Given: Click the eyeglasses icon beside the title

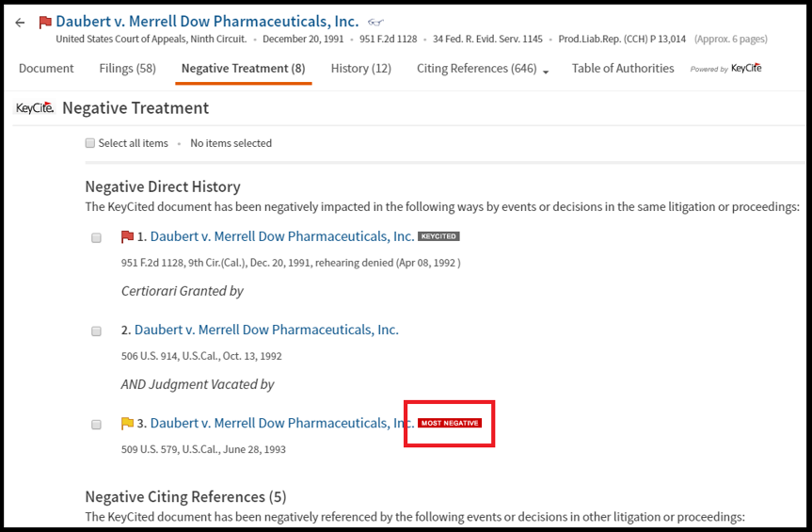Looking at the screenshot, I should point(375,22).
